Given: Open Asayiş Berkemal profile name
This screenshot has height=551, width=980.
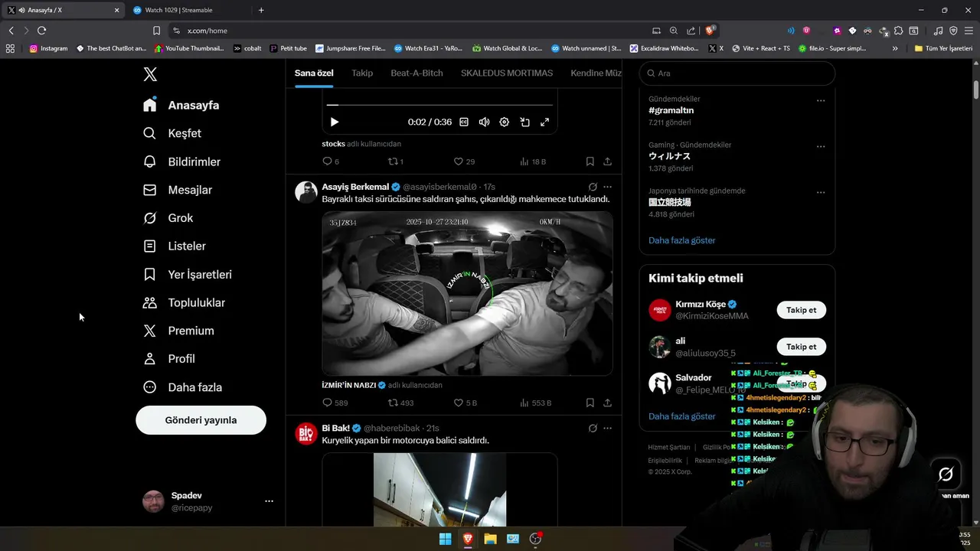Looking at the screenshot, I should 355,187.
